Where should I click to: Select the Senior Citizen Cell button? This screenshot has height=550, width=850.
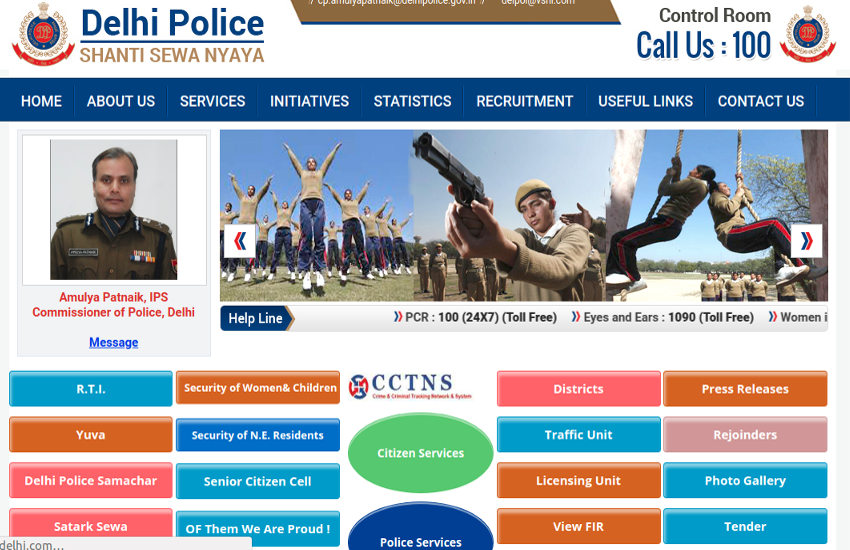point(258,481)
